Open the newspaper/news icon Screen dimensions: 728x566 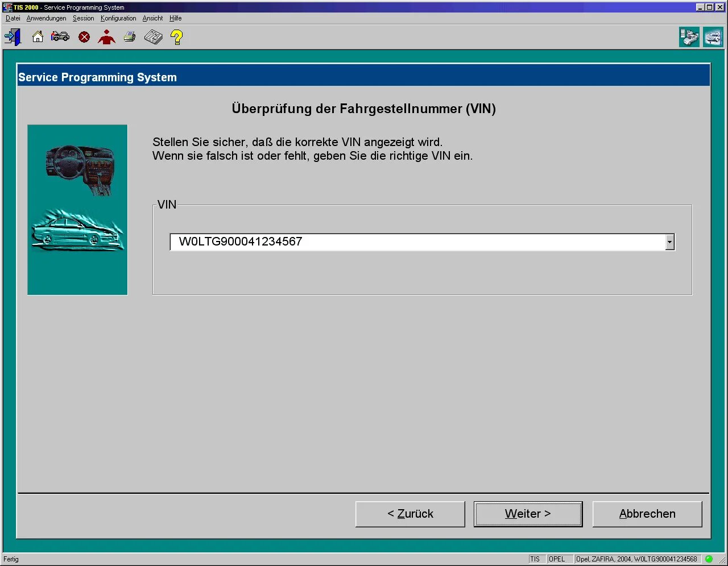coord(154,38)
